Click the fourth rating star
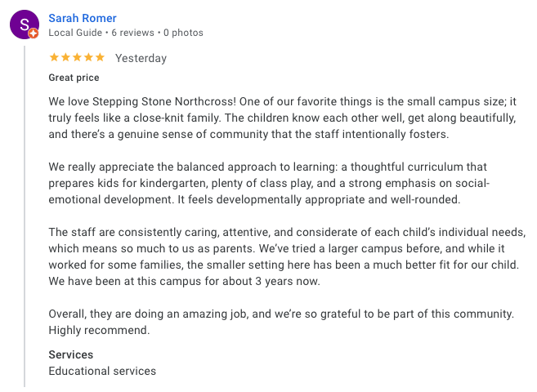This screenshot has height=392, width=537. (x=88, y=58)
